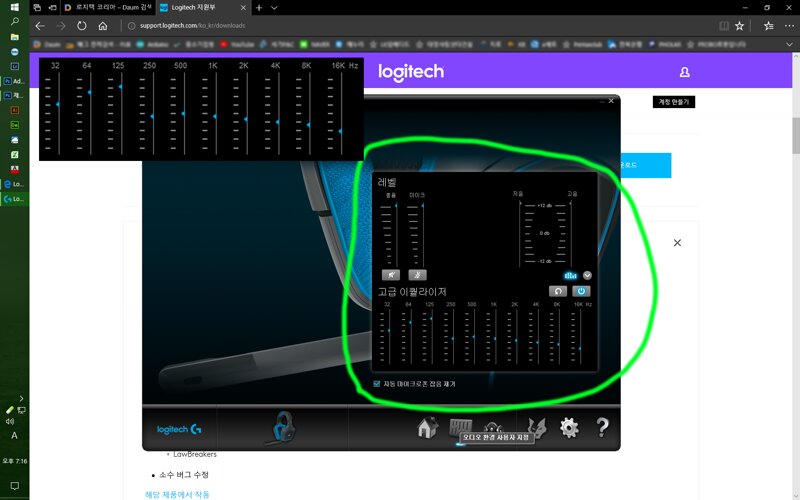Reset the equalizer to defaults
The width and height of the screenshot is (800, 500).
tap(558, 291)
